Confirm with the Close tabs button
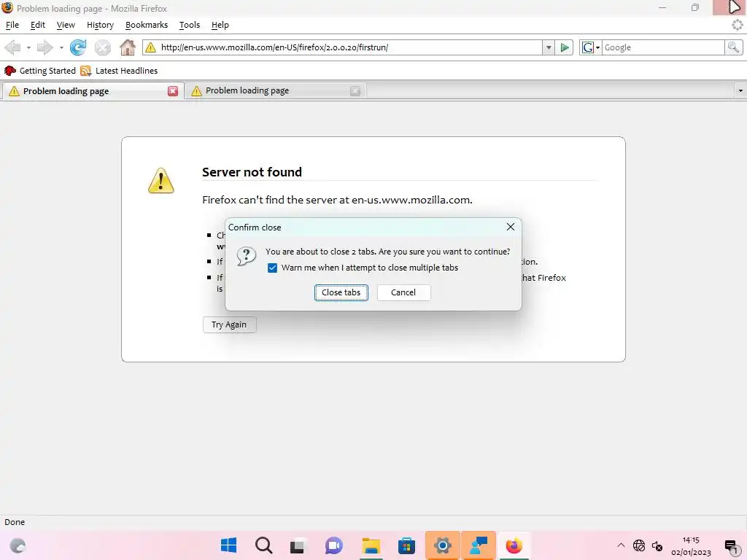 341,292
